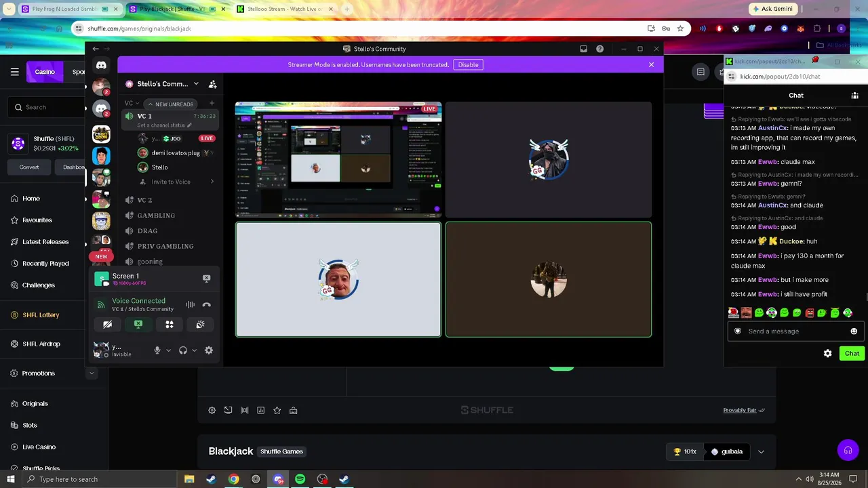Expand Stello's Community server menu
The height and width of the screenshot is (488, 868).
point(196,84)
